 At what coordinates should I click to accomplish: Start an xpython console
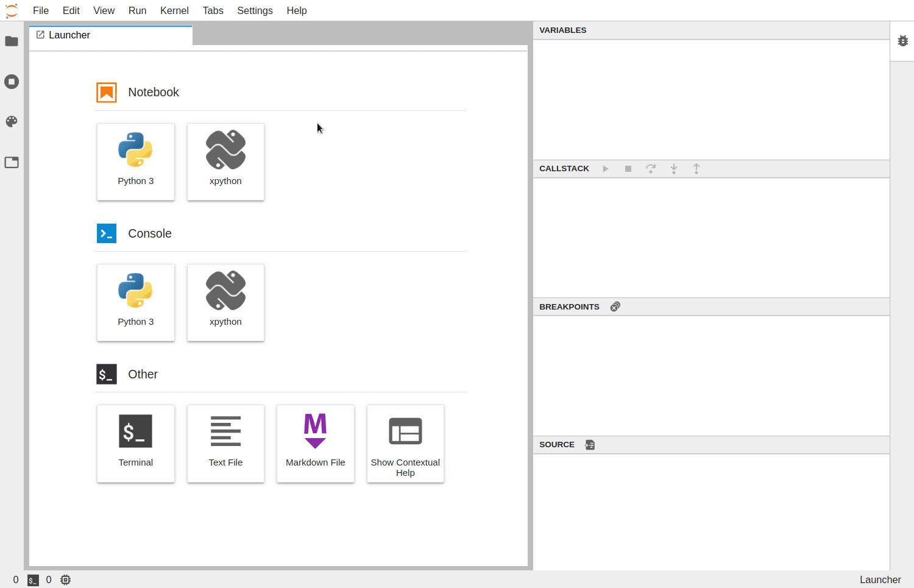[225, 303]
